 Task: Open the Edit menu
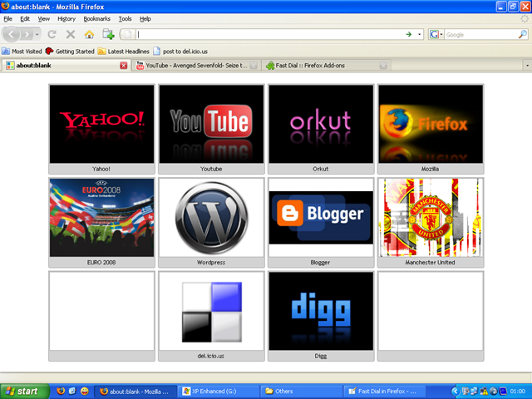(25, 18)
